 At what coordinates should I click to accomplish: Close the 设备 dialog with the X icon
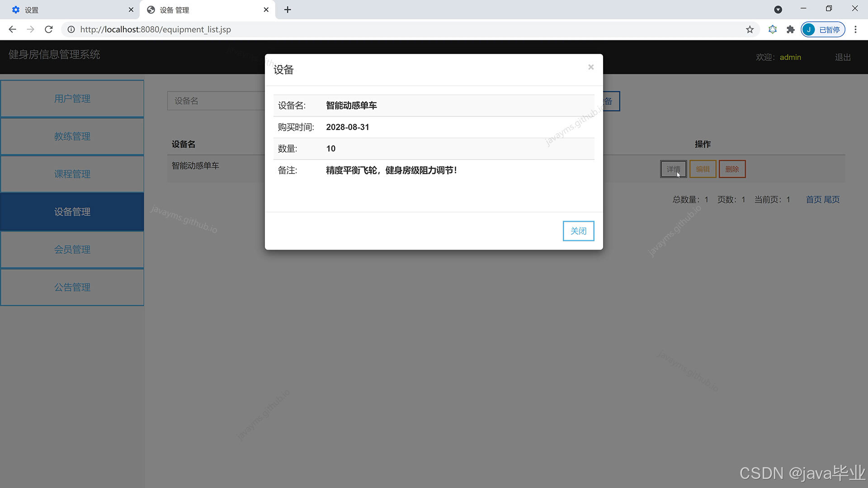(x=590, y=67)
